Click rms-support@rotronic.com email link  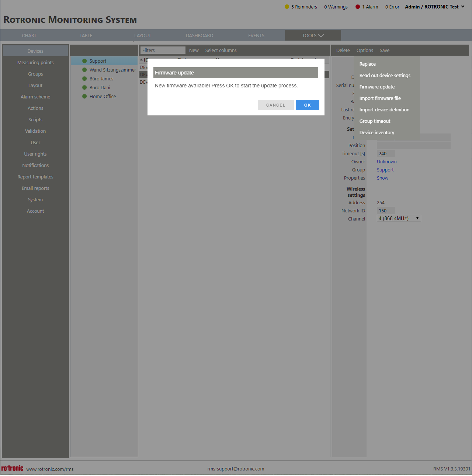(236, 469)
